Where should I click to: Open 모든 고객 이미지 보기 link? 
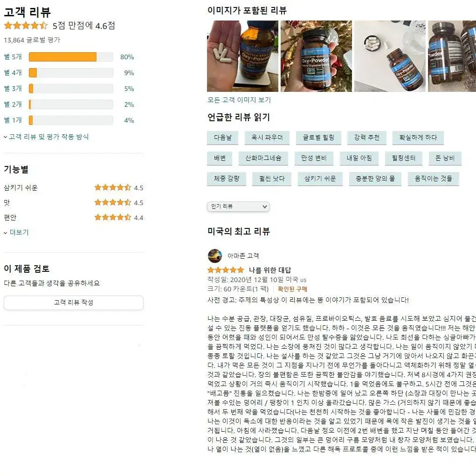[239, 100]
